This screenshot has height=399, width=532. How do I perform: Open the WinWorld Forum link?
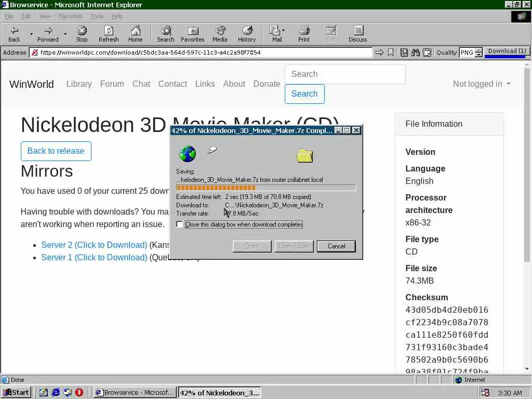click(x=112, y=84)
